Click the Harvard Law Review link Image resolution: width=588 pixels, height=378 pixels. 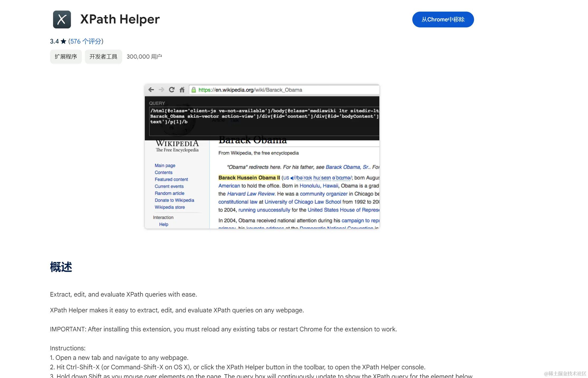251,194
